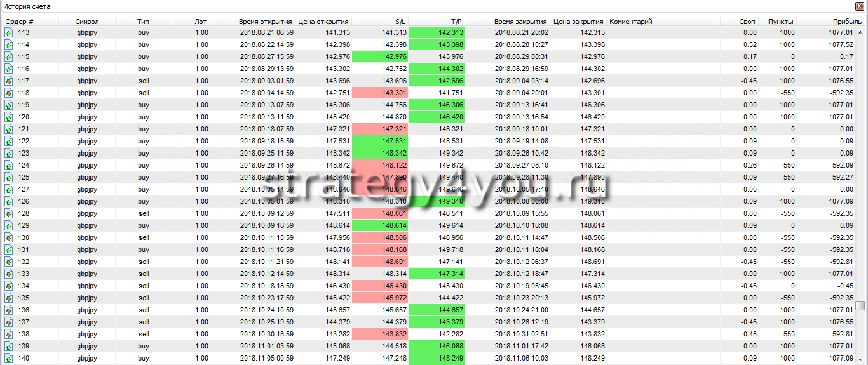
Task: Close the История счета window
Action: [x=860, y=6]
